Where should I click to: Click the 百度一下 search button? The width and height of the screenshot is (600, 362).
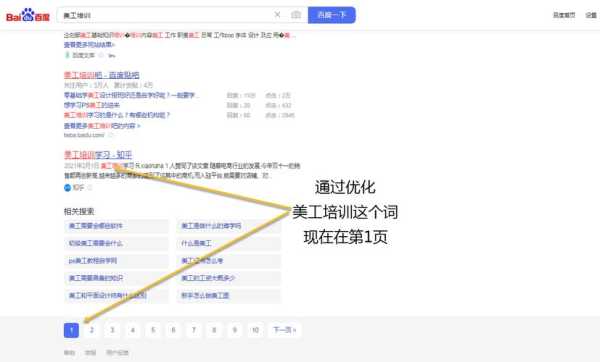[x=332, y=15]
